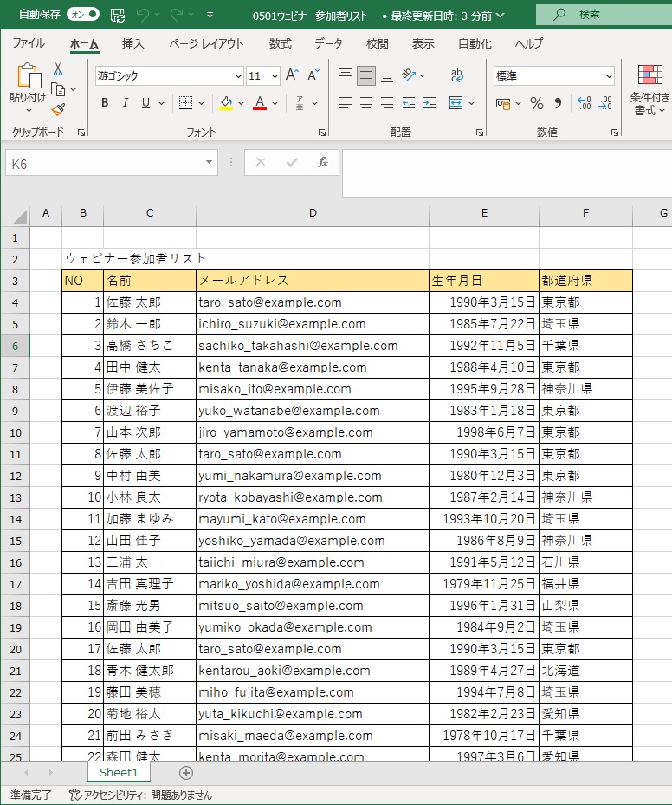Click the Select All corner triangle
The height and width of the screenshot is (805, 672).
(20, 216)
